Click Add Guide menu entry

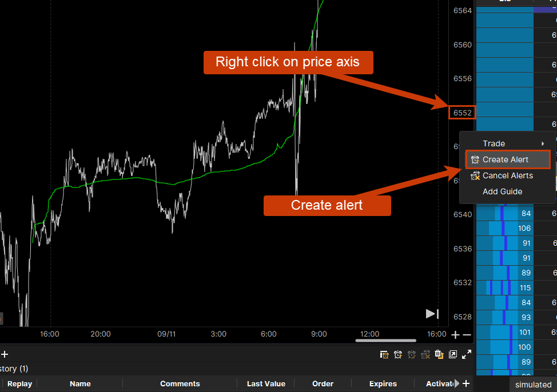502,191
